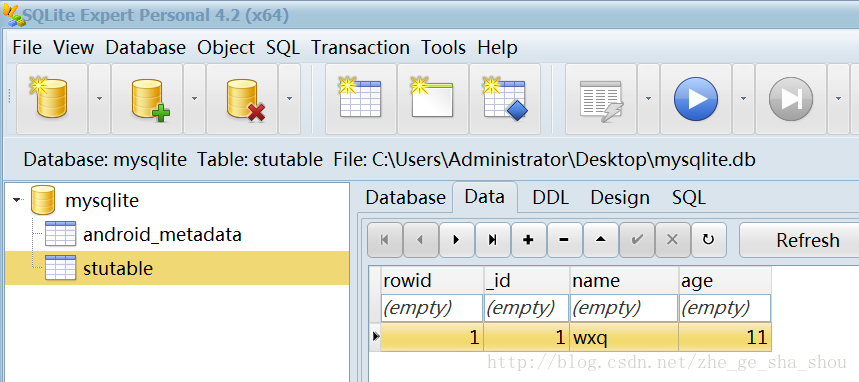Select stutable in the tree
This screenshot has width=859, height=382.
[x=118, y=269]
